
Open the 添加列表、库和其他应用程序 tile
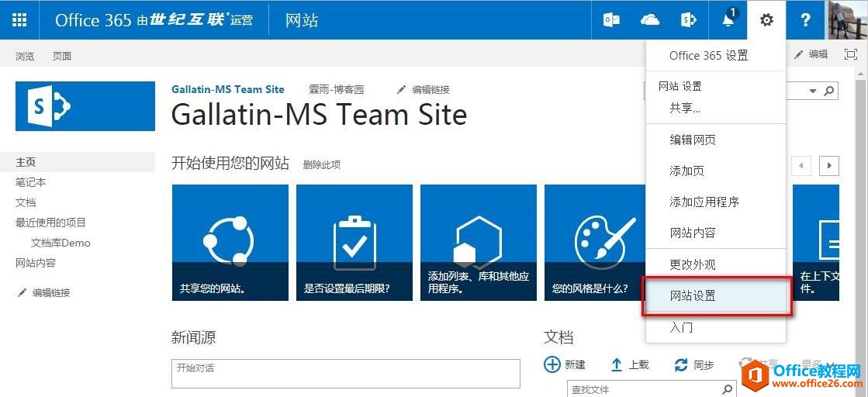(479, 243)
